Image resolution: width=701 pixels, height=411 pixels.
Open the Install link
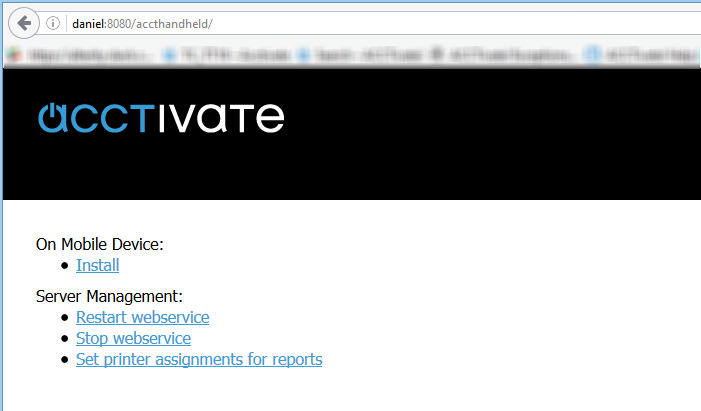click(x=97, y=265)
